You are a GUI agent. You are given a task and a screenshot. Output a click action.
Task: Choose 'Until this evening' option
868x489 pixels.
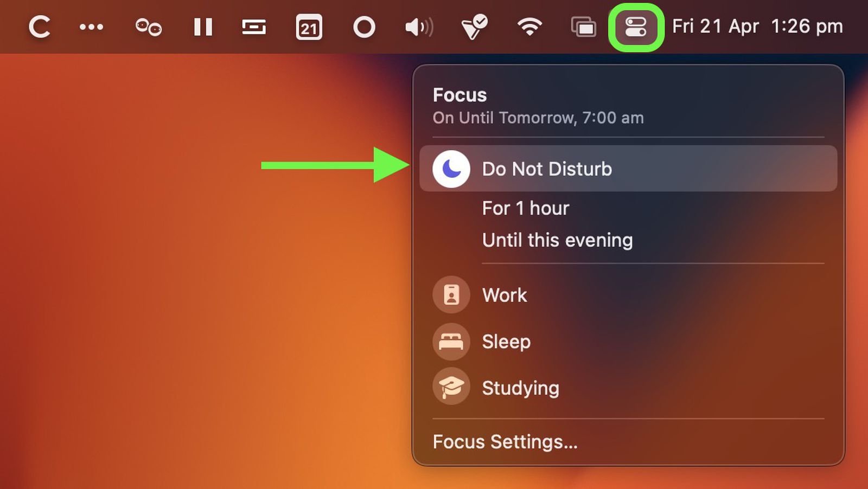coord(557,240)
